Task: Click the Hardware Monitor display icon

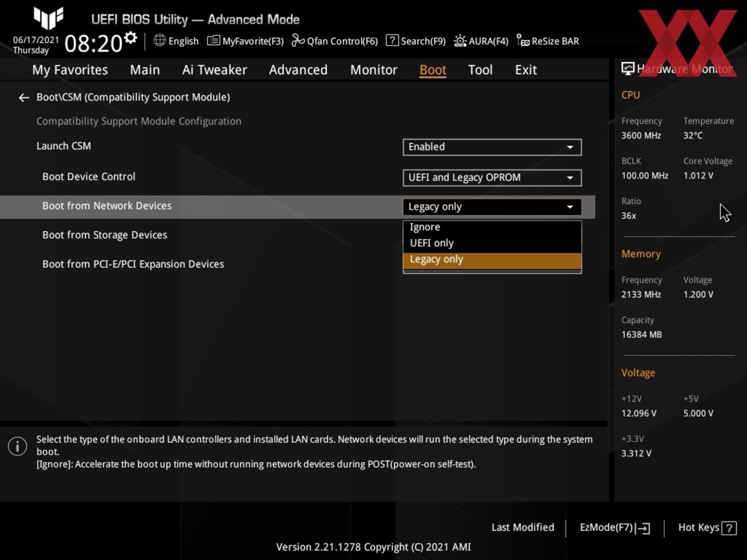Action: [x=628, y=68]
